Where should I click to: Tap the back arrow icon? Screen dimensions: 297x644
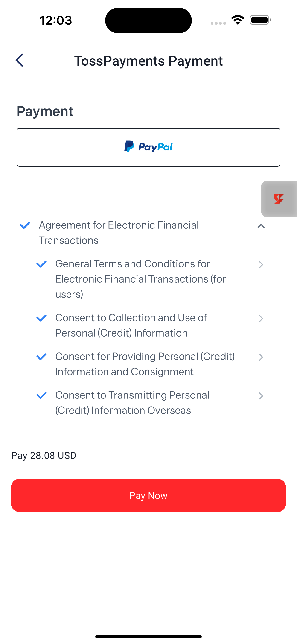(x=20, y=60)
